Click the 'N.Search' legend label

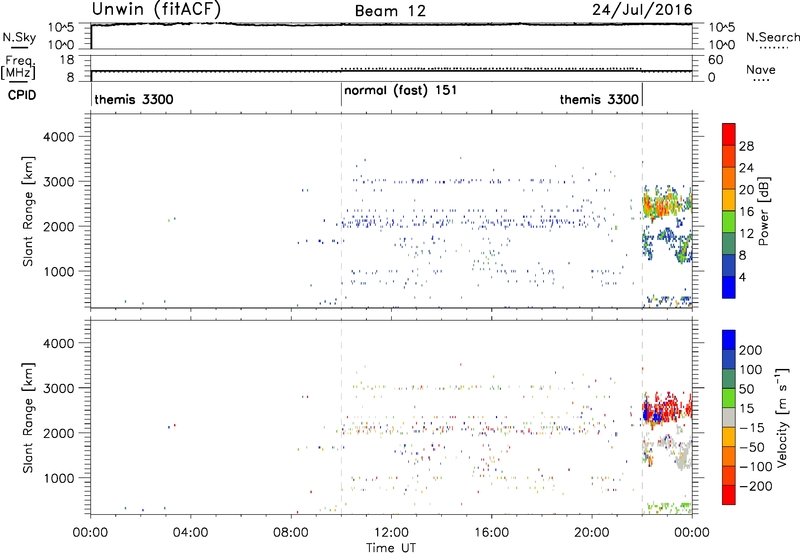coord(772,37)
